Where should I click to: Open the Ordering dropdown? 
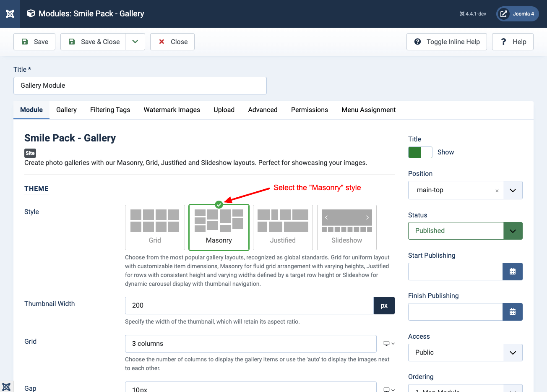click(x=465, y=388)
